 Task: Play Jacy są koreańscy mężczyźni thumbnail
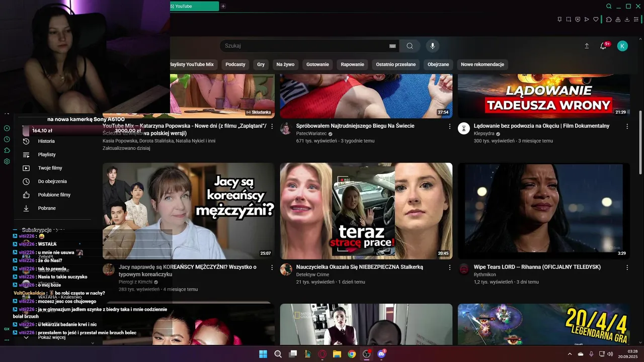[189, 211]
